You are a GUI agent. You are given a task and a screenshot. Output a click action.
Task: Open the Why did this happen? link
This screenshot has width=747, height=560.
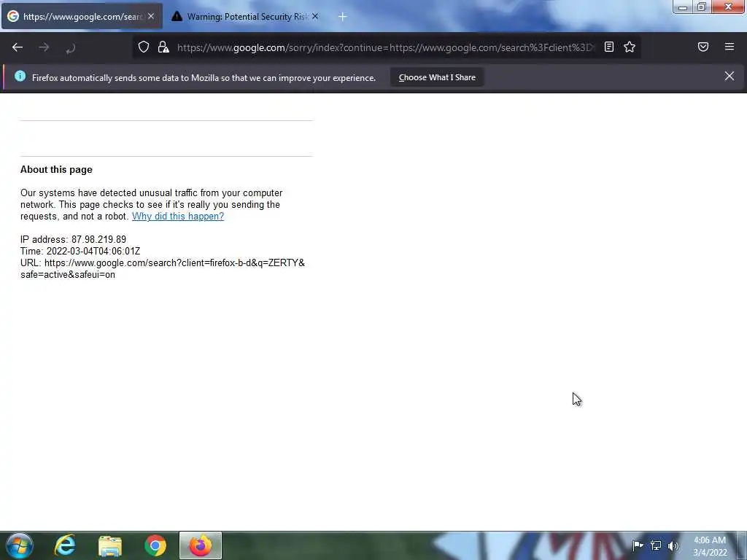point(178,216)
